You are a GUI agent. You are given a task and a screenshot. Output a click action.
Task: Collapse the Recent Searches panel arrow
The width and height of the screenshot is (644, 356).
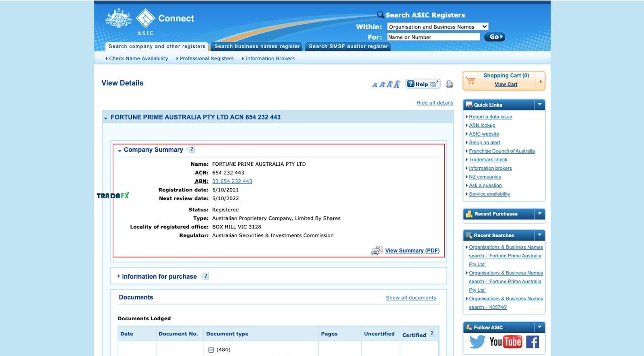[540, 235]
